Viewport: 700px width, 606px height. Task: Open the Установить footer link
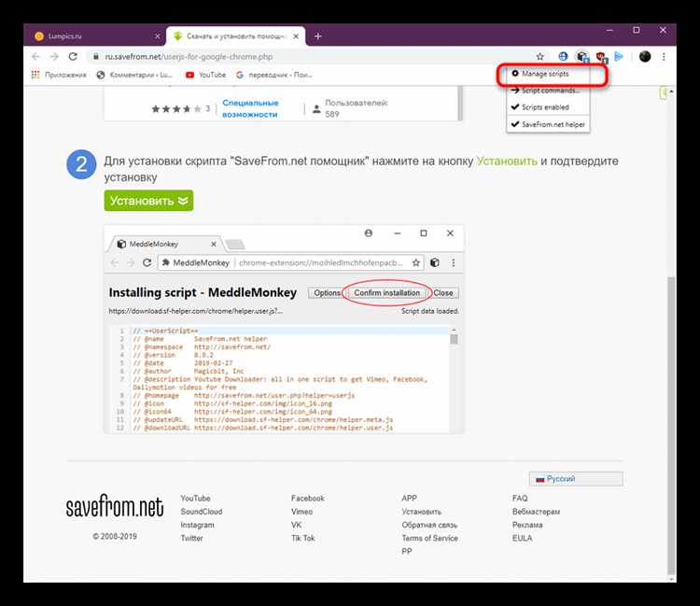point(422,512)
